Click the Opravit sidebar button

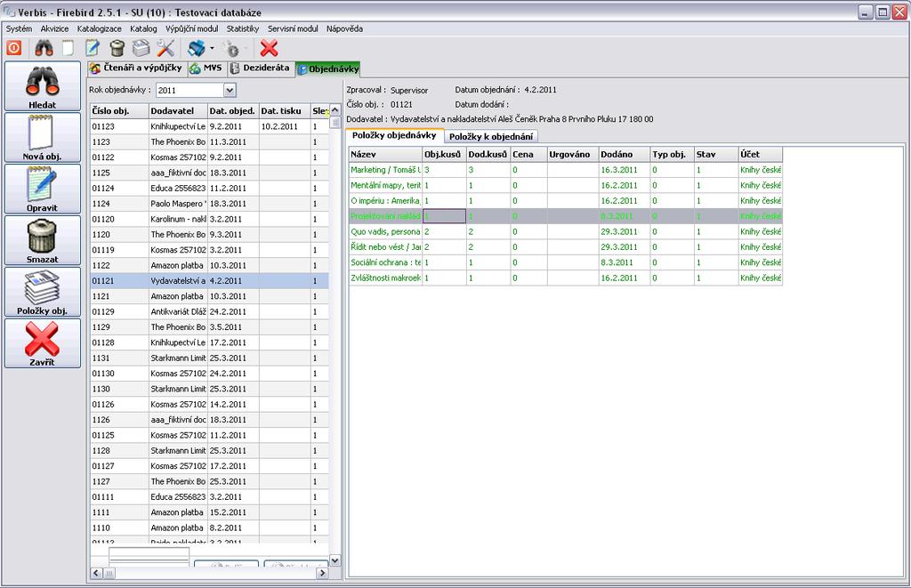[43, 189]
